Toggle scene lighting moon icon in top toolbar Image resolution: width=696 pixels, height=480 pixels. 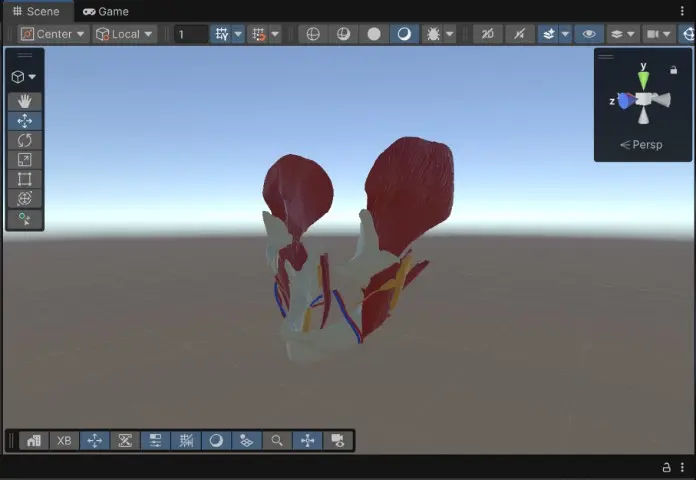404,34
